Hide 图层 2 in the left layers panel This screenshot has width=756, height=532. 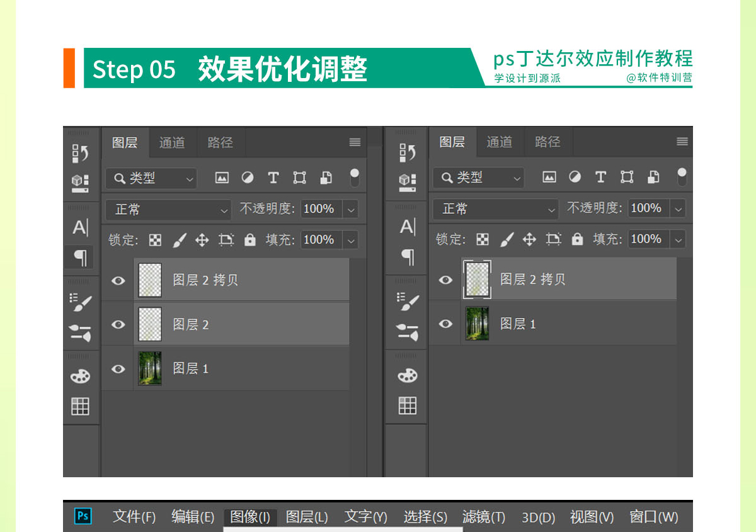(118, 325)
